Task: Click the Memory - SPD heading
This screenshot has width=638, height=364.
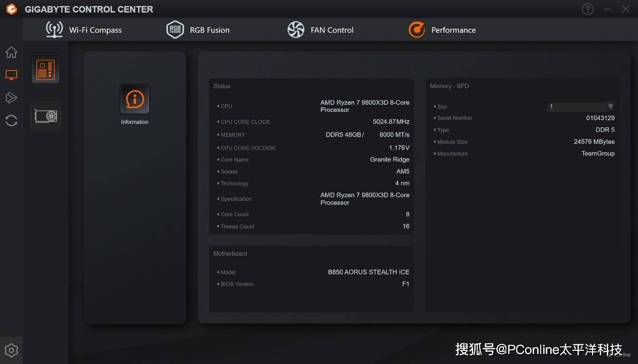Action: point(450,87)
